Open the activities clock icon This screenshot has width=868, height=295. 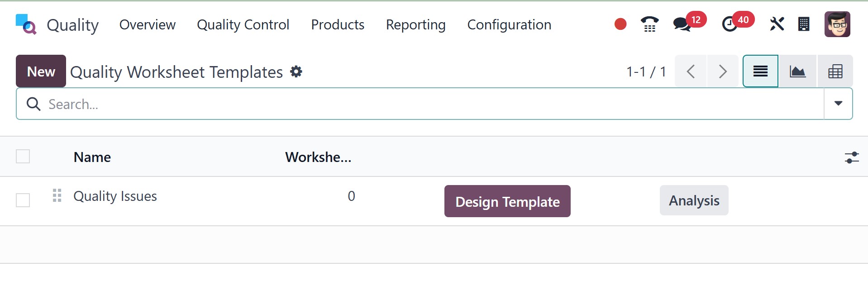tap(730, 24)
